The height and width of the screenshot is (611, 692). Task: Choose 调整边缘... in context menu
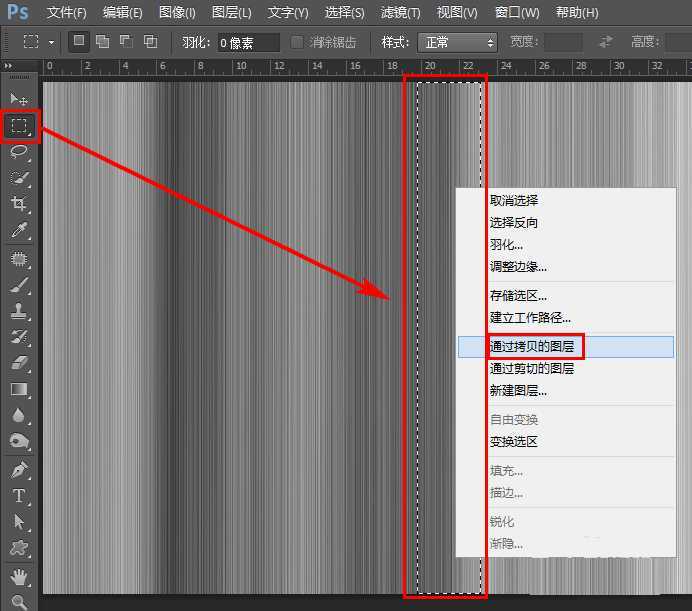tap(565, 266)
